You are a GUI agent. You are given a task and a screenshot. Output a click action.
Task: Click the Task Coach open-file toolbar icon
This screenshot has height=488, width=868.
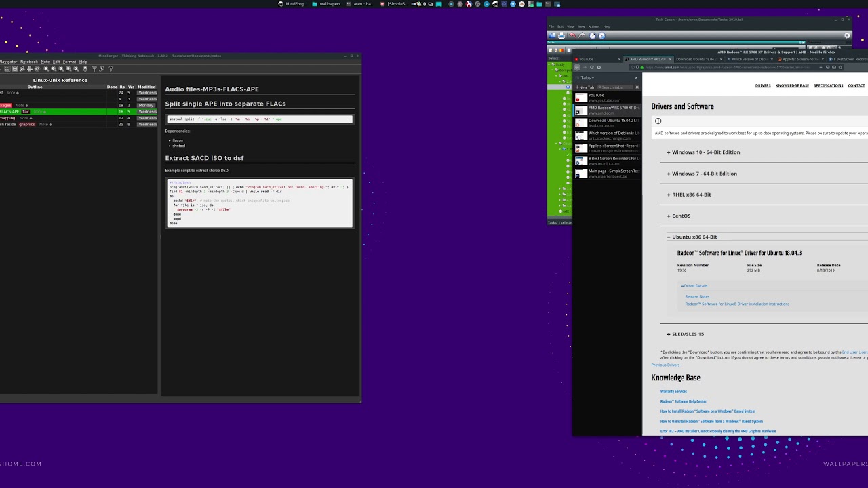552,35
